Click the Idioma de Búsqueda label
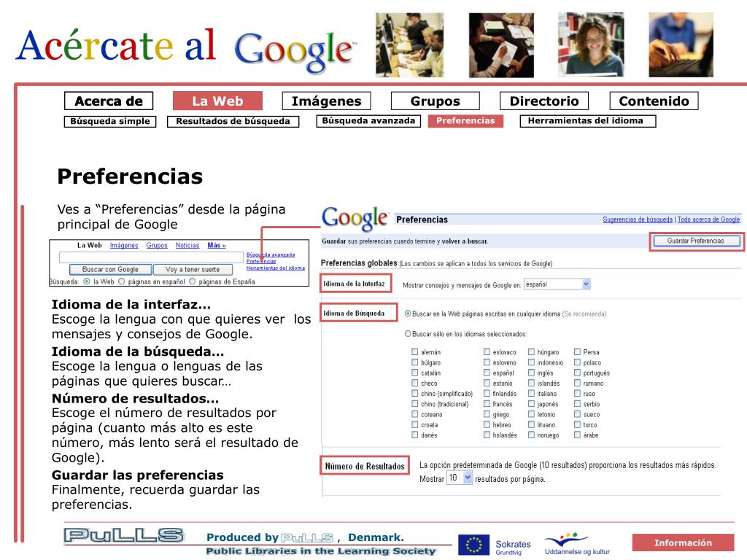Image resolution: width=747 pixels, height=560 pixels. (x=358, y=314)
